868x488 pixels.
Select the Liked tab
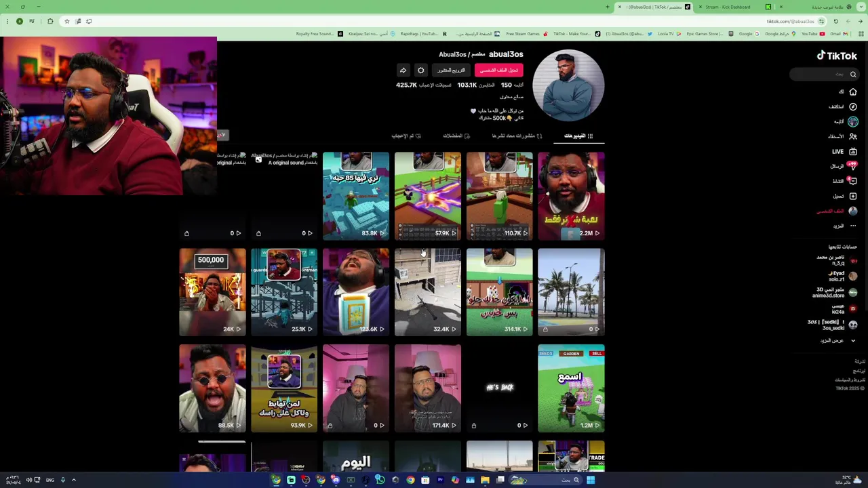point(406,136)
